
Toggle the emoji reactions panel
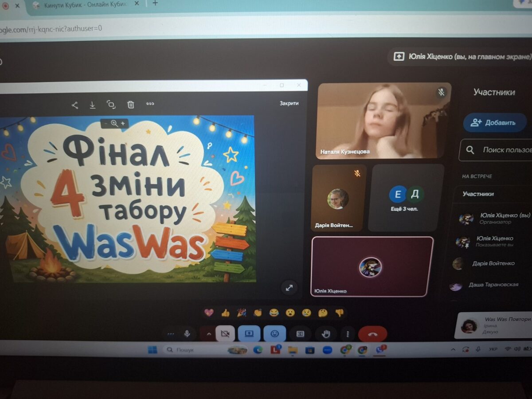point(275,333)
